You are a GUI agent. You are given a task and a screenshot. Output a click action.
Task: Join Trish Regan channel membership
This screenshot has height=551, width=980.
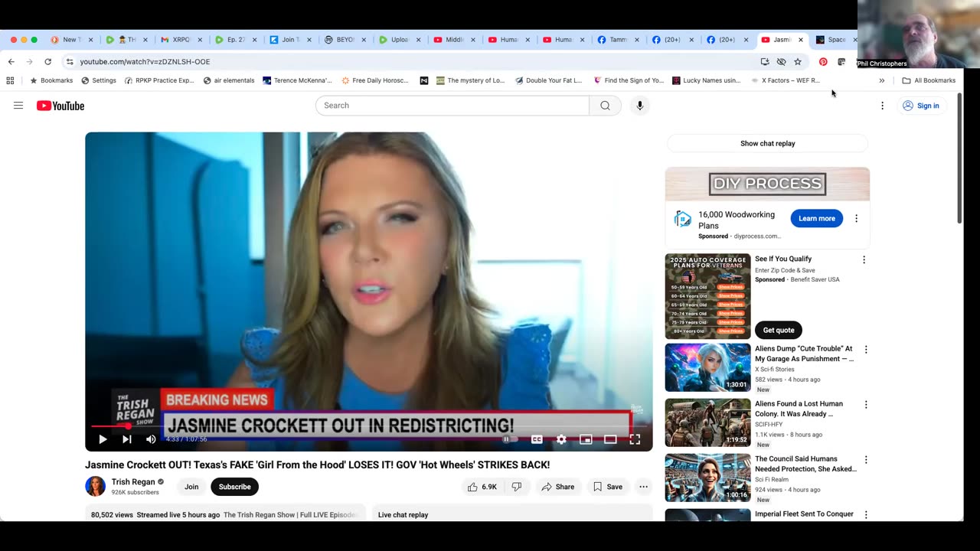click(x=191, y=487)
